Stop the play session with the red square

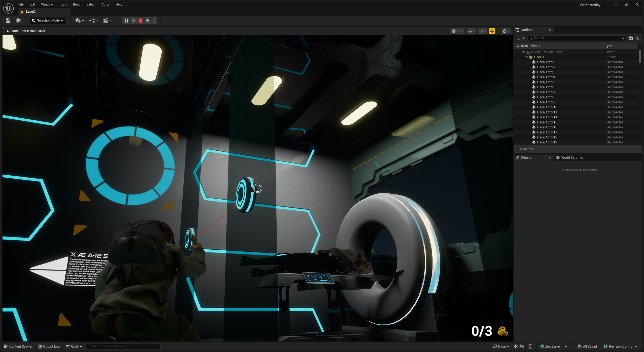140,21
